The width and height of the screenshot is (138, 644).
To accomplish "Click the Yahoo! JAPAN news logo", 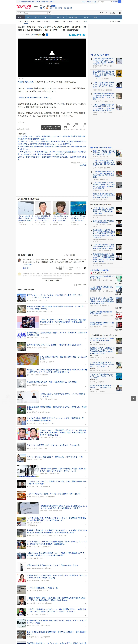I will 27,7.
